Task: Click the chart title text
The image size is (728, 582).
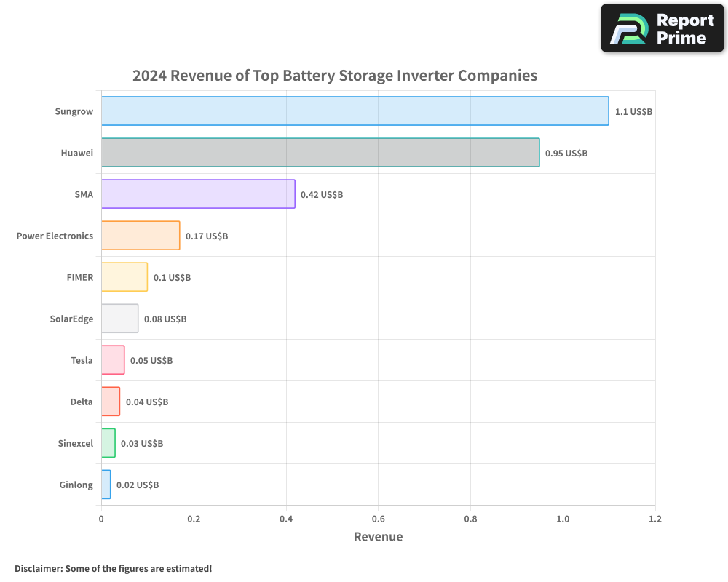Action: pos(334,76)
